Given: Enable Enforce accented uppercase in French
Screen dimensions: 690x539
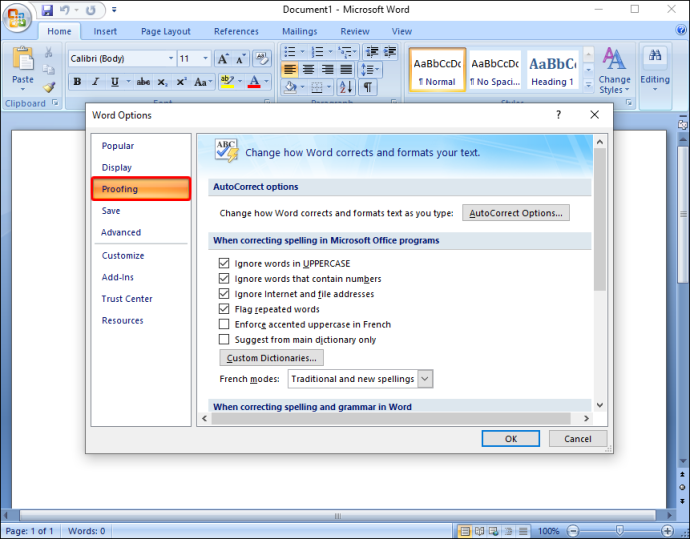Looking at the screenshot, I should 224,324.
